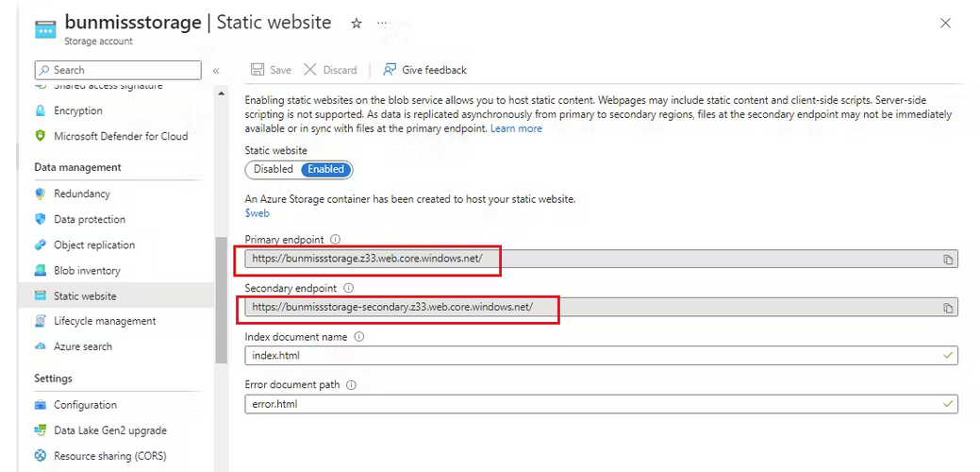The width and height of the screenshot is (980, 472).
Task: Open Azure search in the sidebar
Action: (x=82, y=346)
